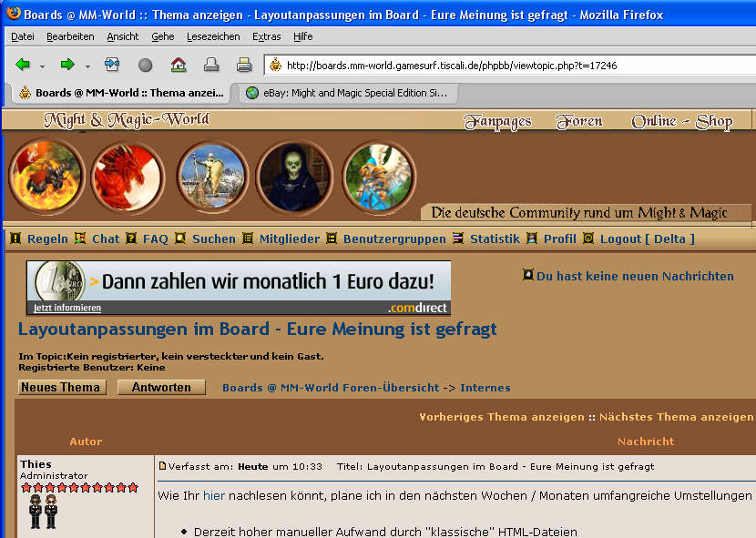This screenshot has width=756, height=538.
Task: Open the Suchen link
Action: (x=214, y=239)
